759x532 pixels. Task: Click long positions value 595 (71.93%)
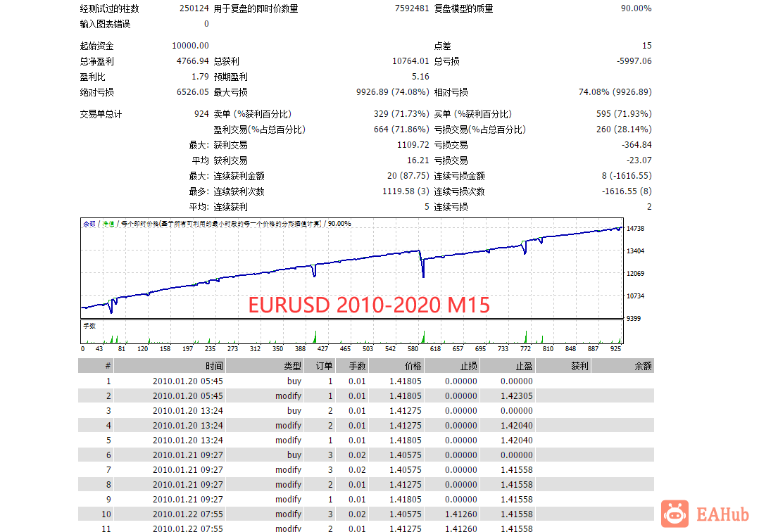click(624, 114)
